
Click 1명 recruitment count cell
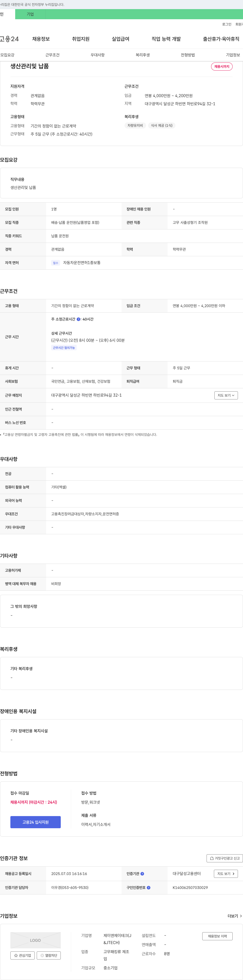click(54, 209)
